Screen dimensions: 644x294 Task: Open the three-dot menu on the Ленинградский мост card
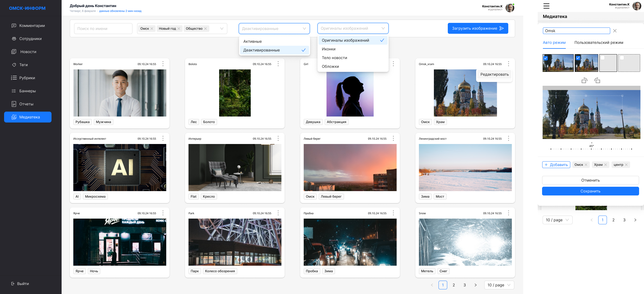[508, 138]
